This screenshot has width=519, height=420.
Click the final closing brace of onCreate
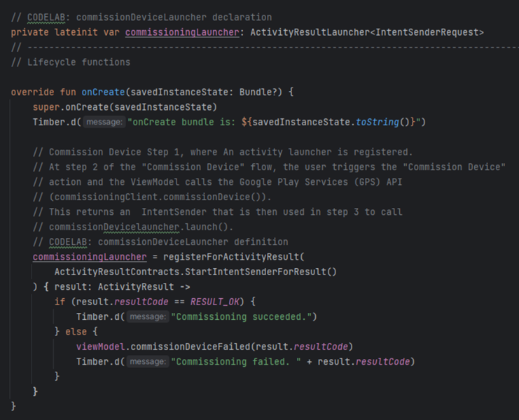tap(13, 406)
